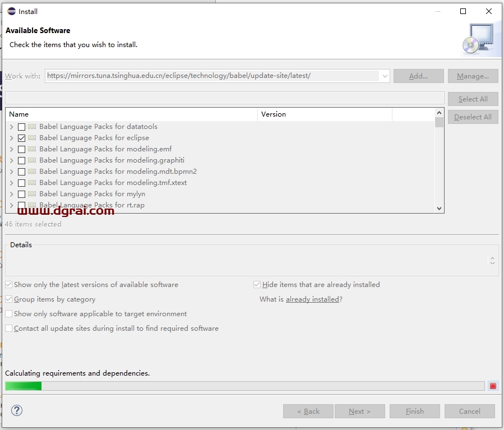Click the Eclipse logo in the title bar
Image resolution: width=504 pixels, height=430 pixels.
[x=11, y=11]
